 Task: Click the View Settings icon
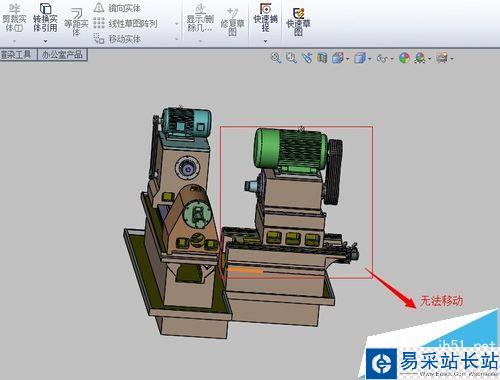pos(442,58)
